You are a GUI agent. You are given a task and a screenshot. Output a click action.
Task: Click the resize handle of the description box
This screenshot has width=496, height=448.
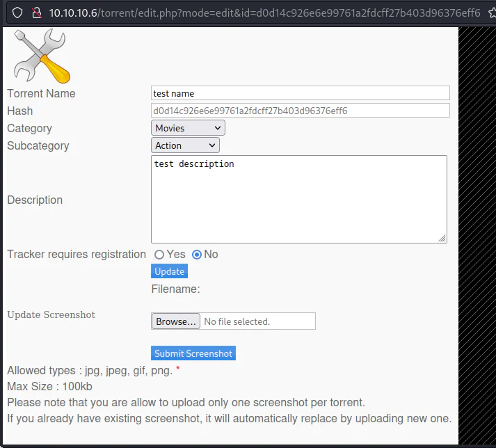coord(442,239)
